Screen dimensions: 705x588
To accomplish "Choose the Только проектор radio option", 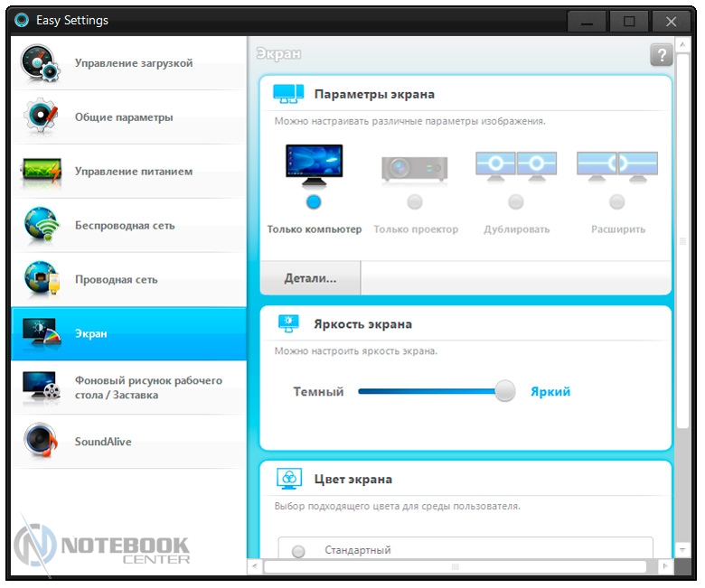I will click(x=415, y=201).
